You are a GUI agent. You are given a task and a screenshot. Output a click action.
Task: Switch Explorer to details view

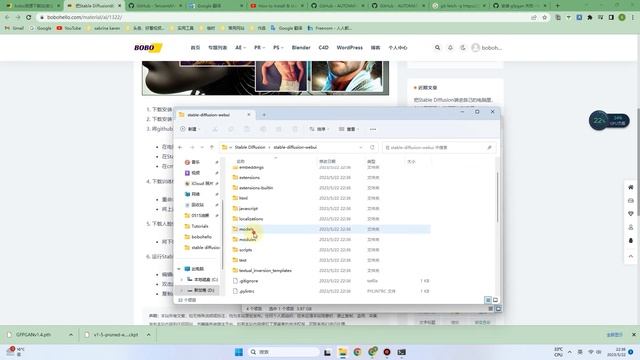tap(488, 300)
